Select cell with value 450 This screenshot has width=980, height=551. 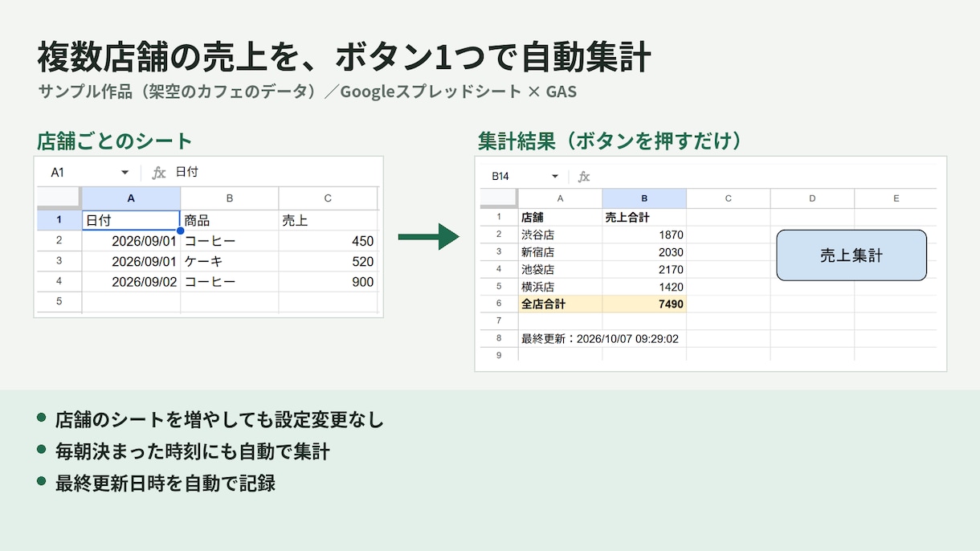328,241
